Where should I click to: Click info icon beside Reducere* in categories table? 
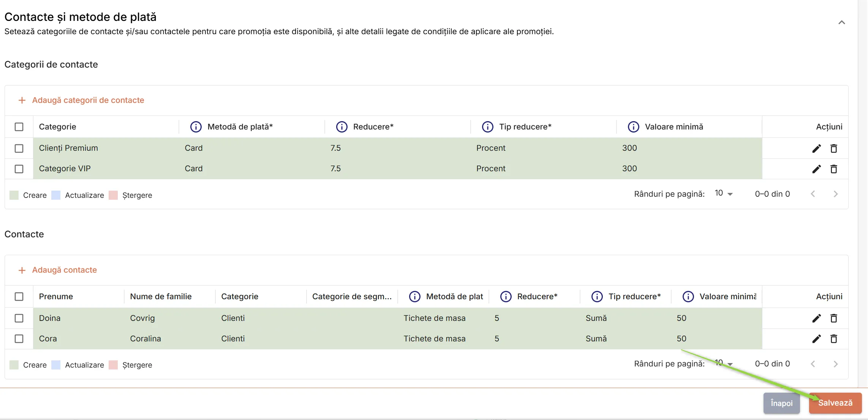(342, 127)
